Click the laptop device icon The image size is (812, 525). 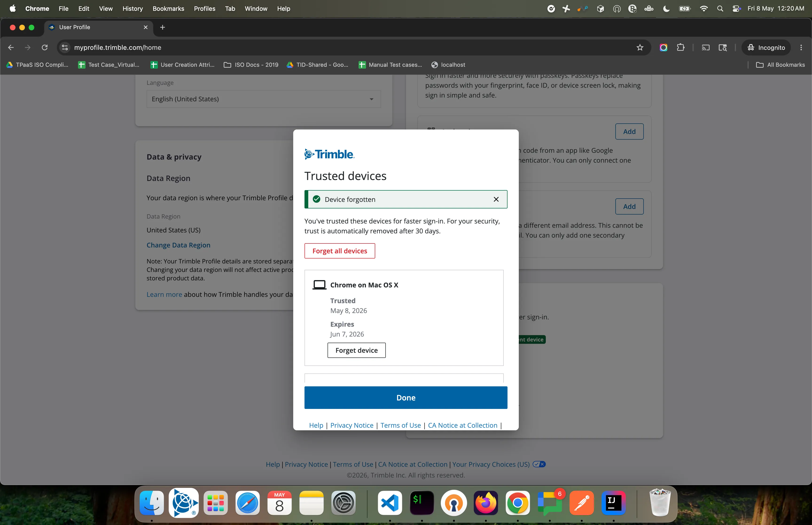click(319, 285)
